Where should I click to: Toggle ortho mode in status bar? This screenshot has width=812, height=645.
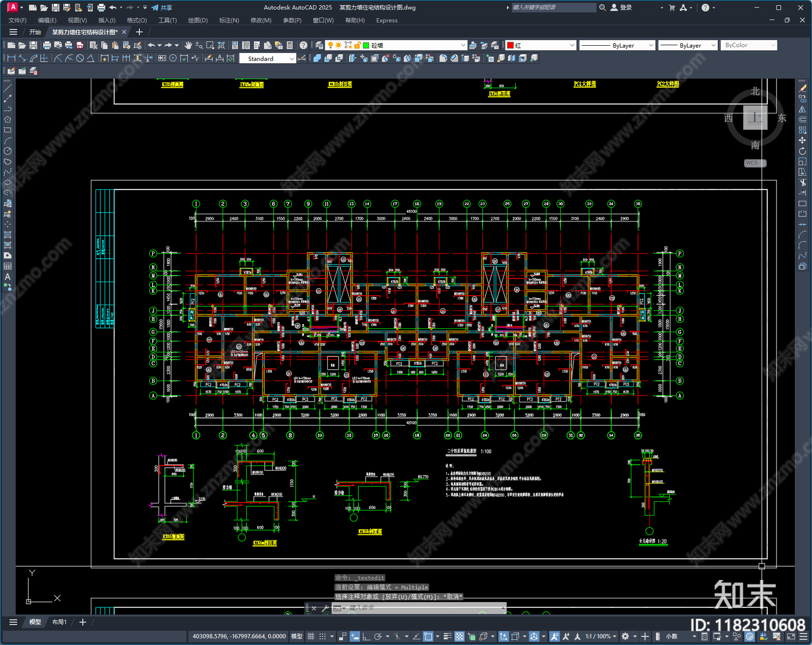pyautogui.click(x=366, y=636)
